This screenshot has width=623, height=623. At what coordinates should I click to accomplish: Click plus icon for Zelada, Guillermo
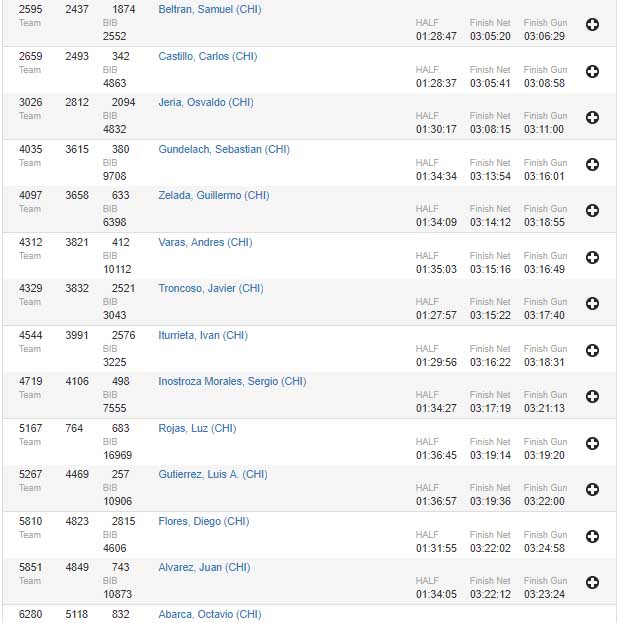click(592, 211)
